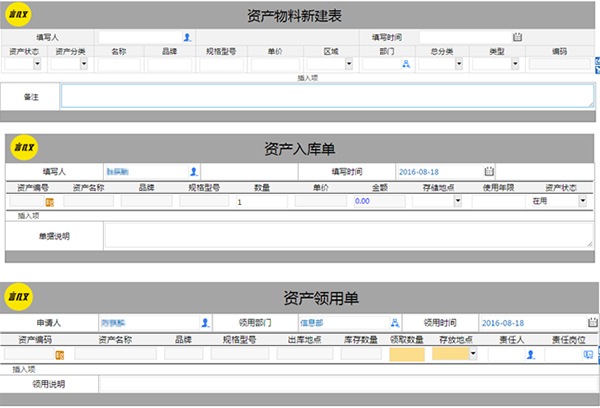
Task: Click the 部门 organization picker icon in 资产物料新建表
Action: pos(407,64)
